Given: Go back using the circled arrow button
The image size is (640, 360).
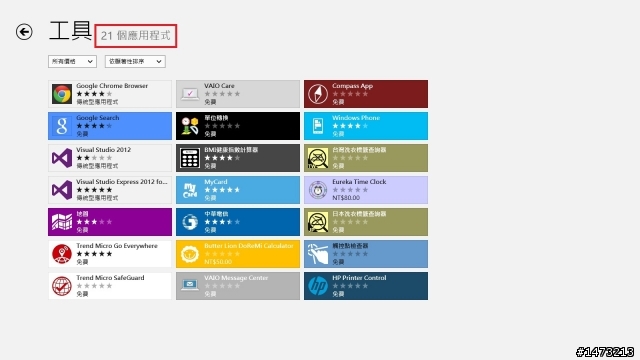Looking at the screenshot, I should coord(24,32).
